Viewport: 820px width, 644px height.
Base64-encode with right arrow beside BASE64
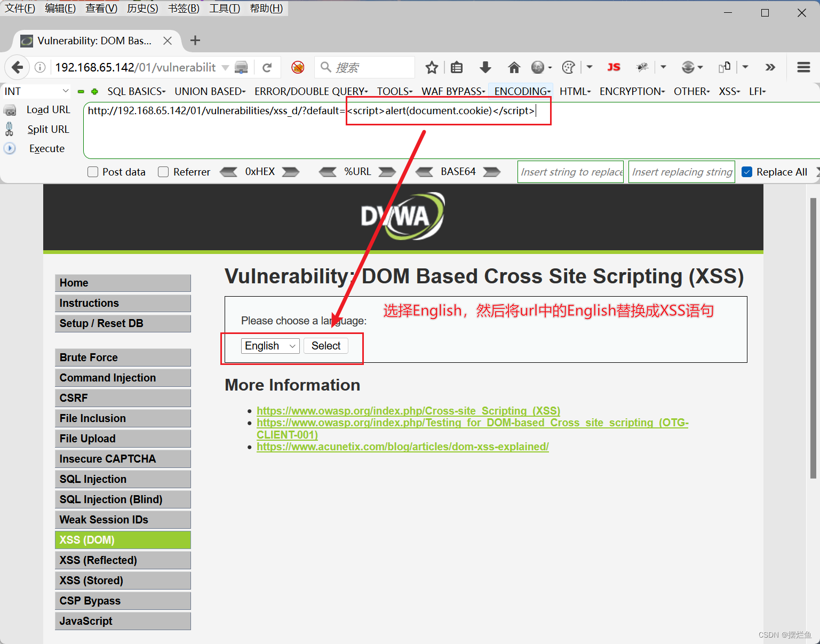click(491, 172)
